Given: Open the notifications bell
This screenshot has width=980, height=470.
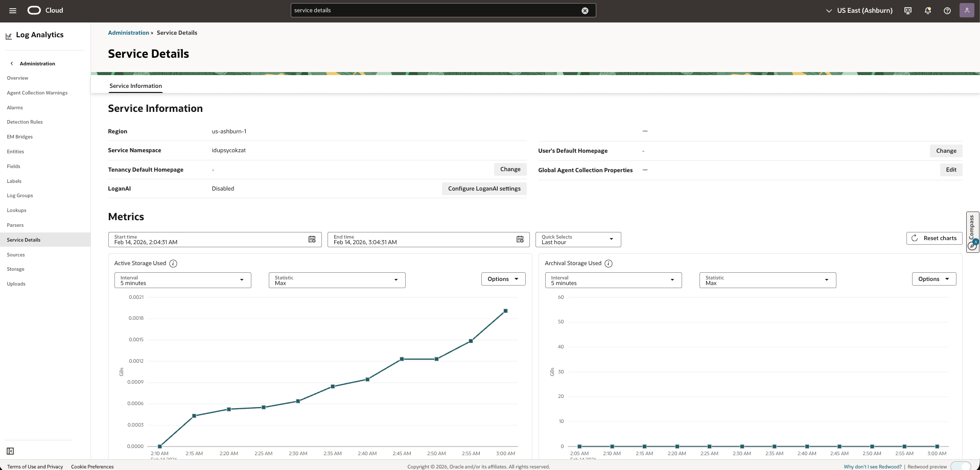Looking at the screenshot, I should pos(927,10).
